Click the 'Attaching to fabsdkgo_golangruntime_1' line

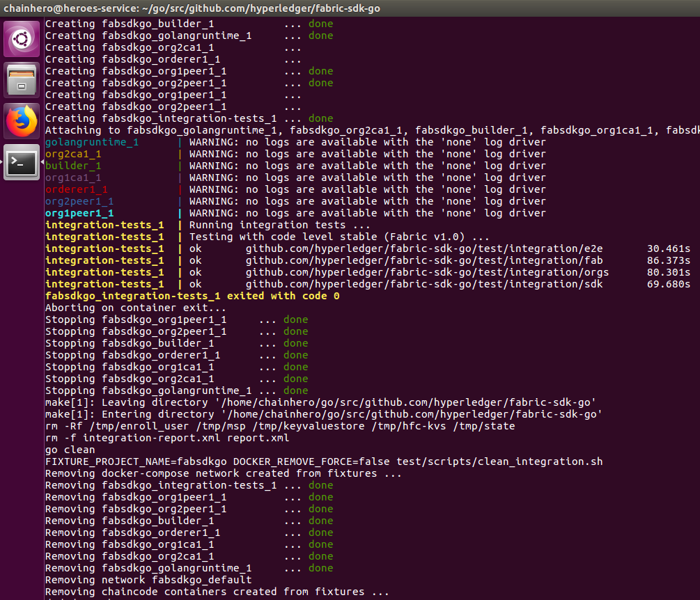point(373,130)
